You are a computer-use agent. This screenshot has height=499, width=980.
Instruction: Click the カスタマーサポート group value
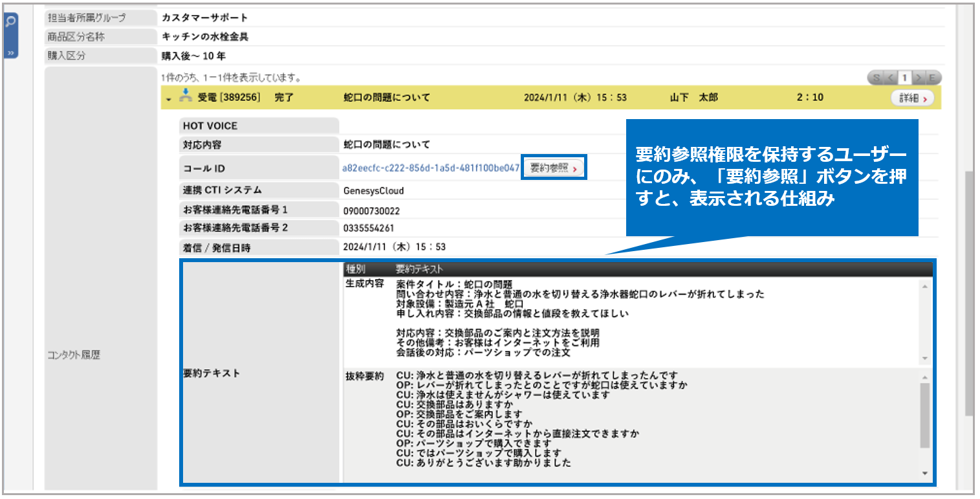pos(205,17)
